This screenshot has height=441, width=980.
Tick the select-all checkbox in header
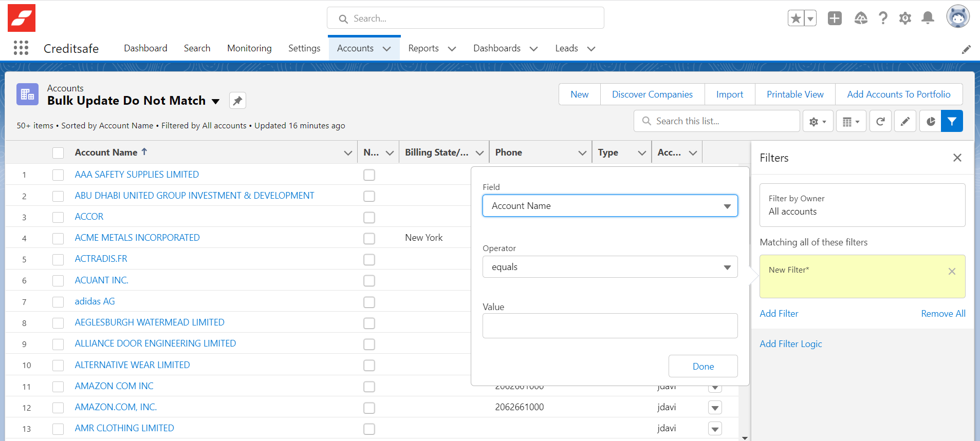pos(58,152)
